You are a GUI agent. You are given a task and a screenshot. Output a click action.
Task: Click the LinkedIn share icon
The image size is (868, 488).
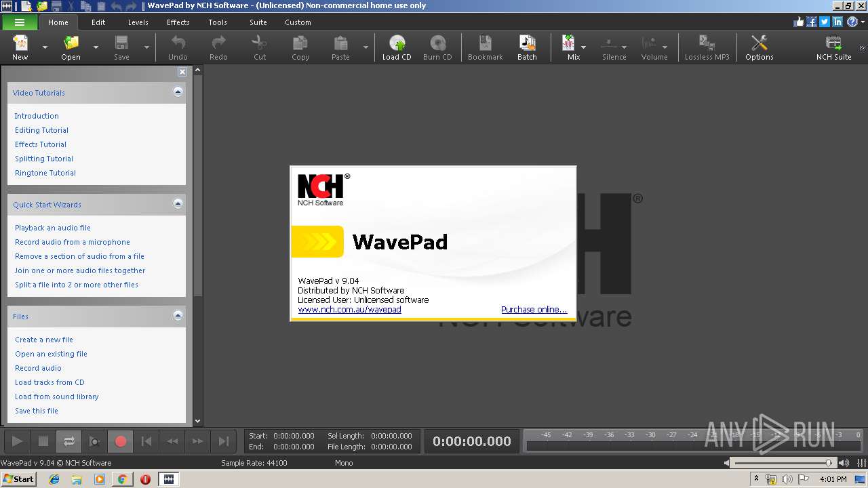(x=837, y=22)
